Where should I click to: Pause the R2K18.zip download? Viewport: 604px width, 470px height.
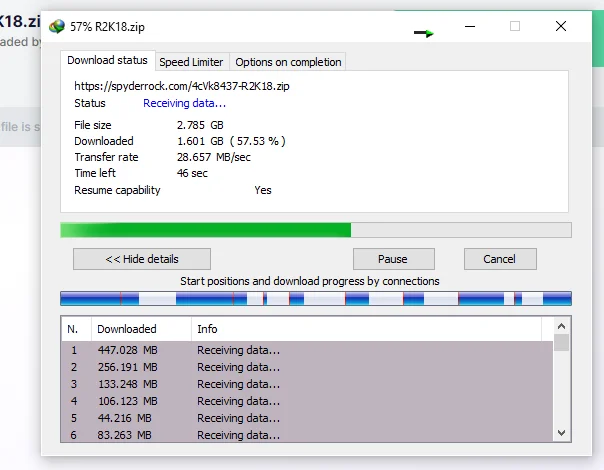[x=394, y=259]
